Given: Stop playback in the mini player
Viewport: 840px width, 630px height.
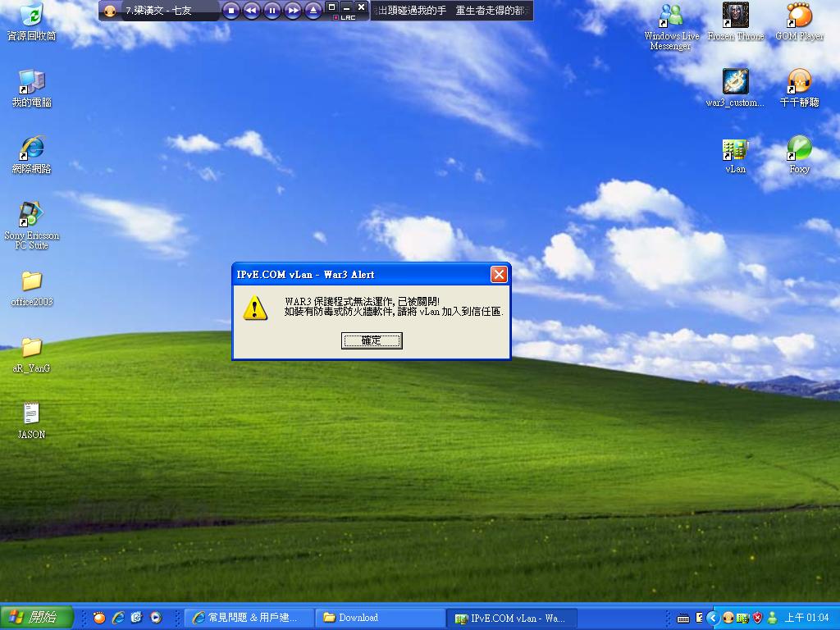Looking at the screenshot, I should 231,11.
